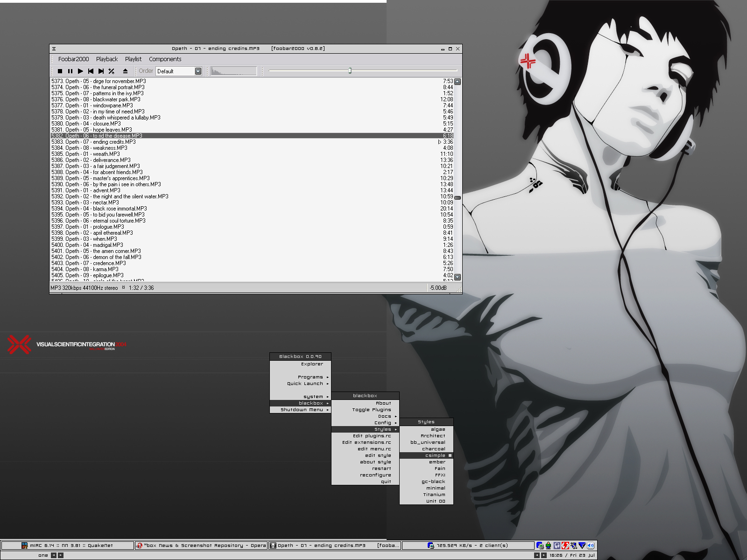747x560 pixels.
Task: Select the Architect style
Action: [x=426, y=436]
